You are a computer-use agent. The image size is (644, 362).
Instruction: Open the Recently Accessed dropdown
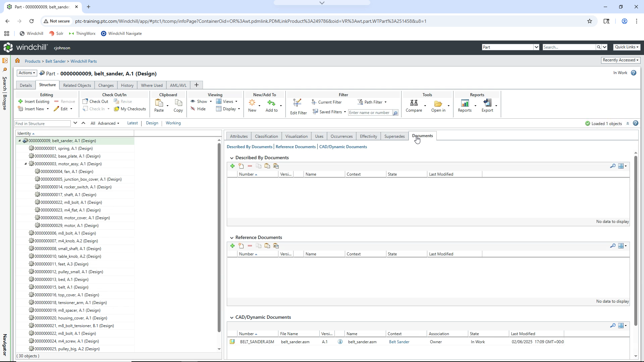pos(621,60)
